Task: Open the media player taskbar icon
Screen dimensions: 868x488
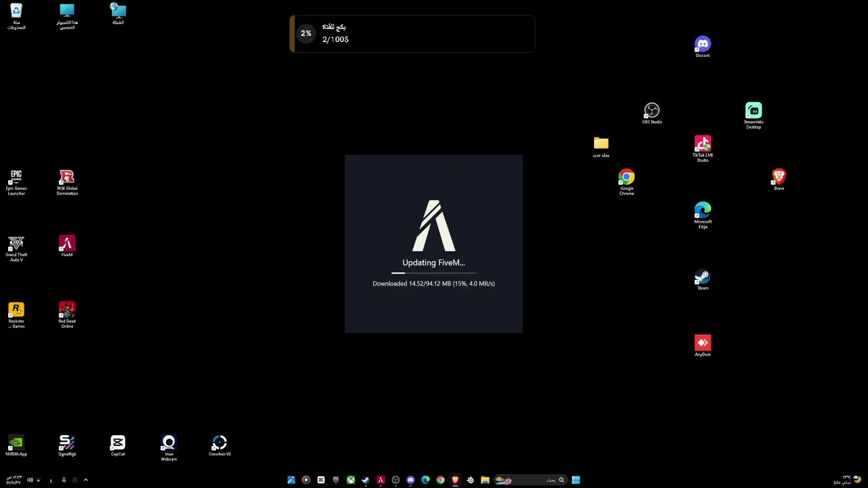Action: click(306, 480)
